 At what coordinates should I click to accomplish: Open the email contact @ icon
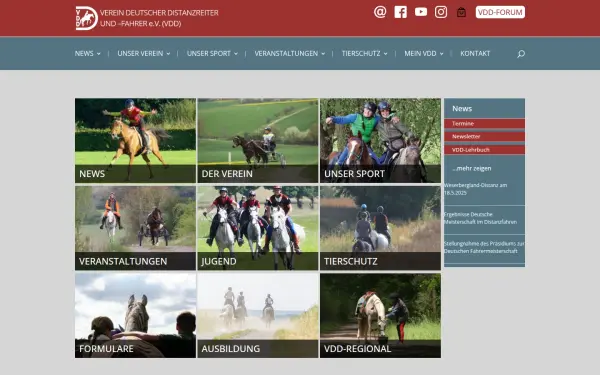tap(380, 12)
